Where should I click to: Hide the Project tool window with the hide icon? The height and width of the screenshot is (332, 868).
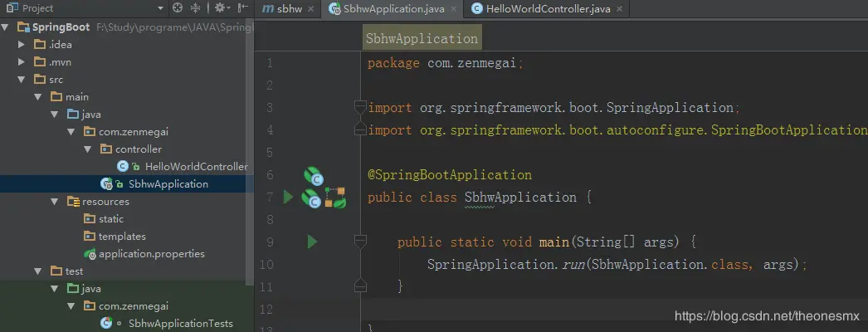(x=242, y=7)
